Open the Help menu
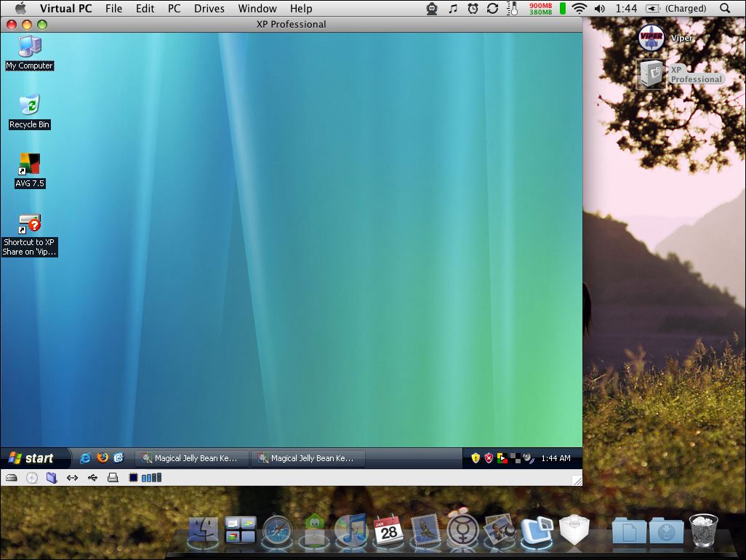746x560 pixels. (x=301, y=9)
